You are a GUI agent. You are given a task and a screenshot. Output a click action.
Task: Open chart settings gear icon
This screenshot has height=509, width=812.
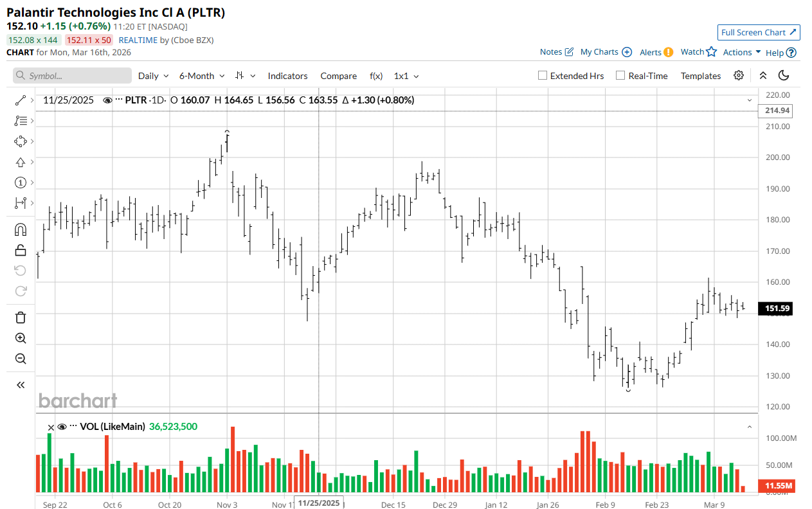coord(739,75)
